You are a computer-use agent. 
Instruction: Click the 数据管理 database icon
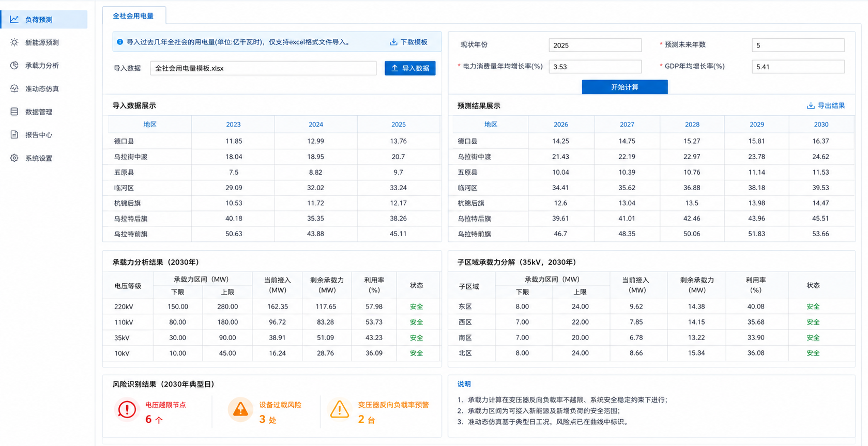click(14, 112)
